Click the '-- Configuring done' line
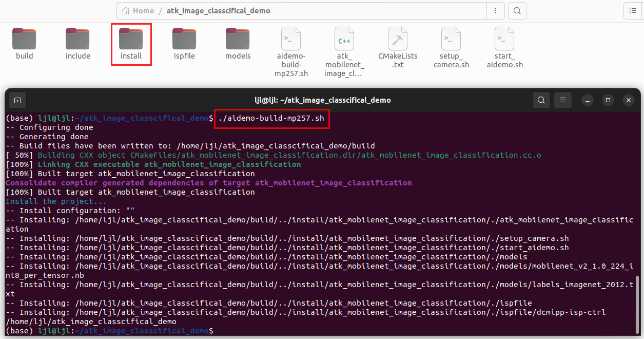Viewport: 644px width, 339px height. 50,127
